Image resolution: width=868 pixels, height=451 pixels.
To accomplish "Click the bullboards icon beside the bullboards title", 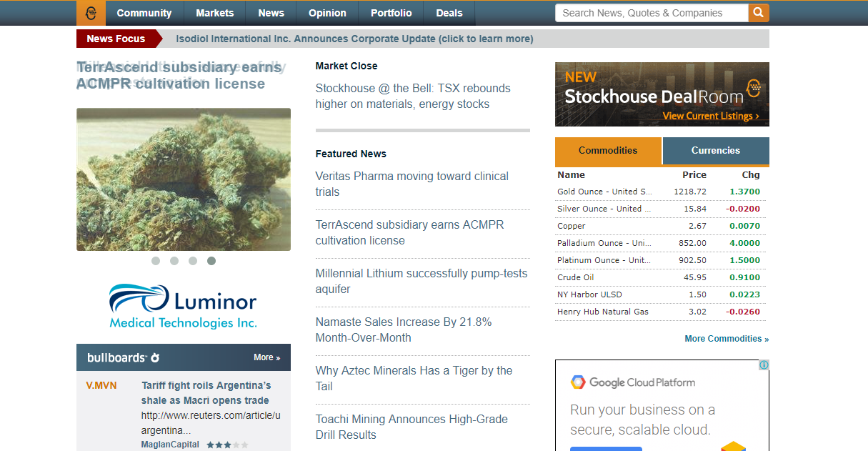I will click(154, 357).
